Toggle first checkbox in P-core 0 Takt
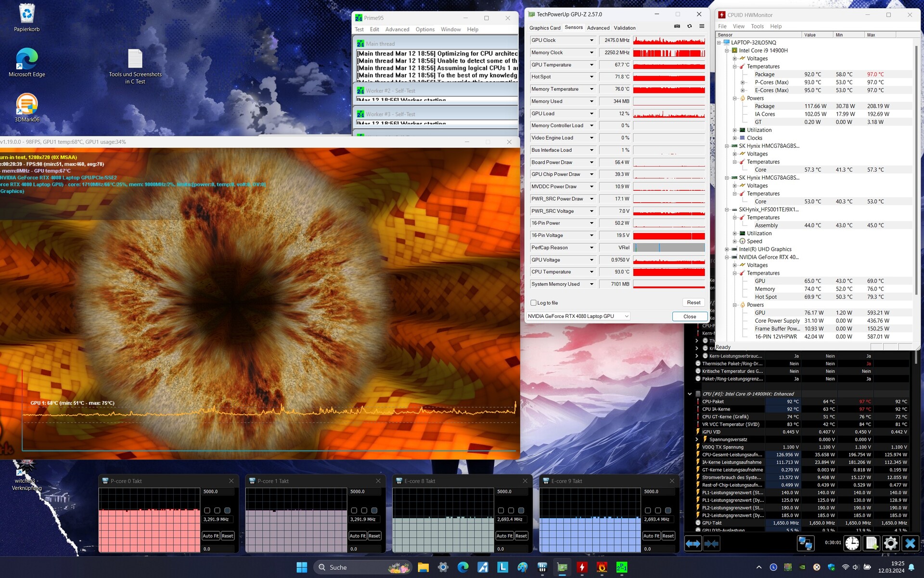The image size is (924, 578). coord(207,510)
